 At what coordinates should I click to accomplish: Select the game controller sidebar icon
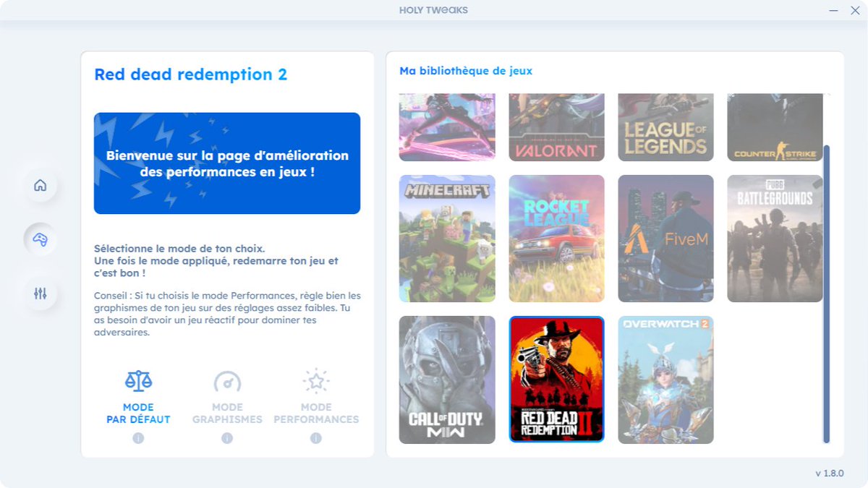pyautogui.click(x=40, y=239)
